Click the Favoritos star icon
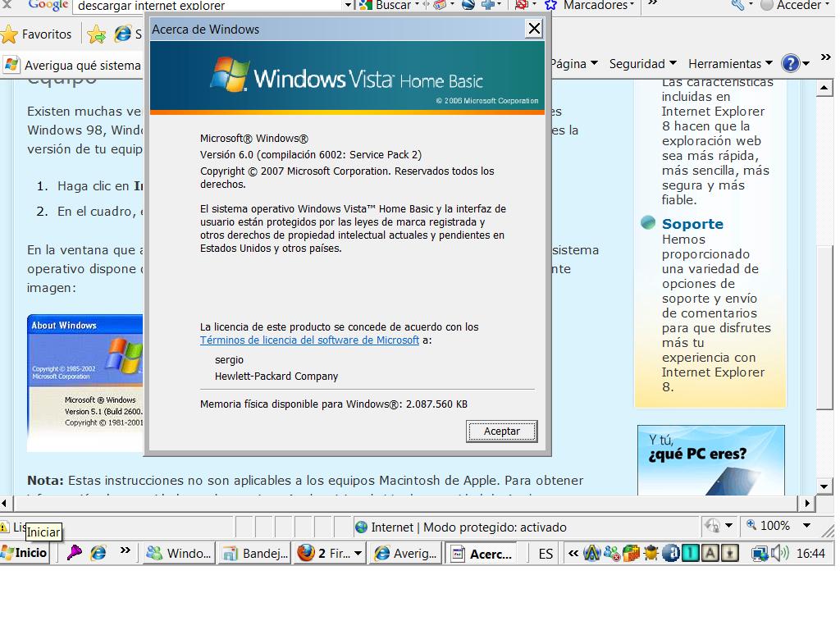The height and width of the screenshot is (630, 840). 10,34
